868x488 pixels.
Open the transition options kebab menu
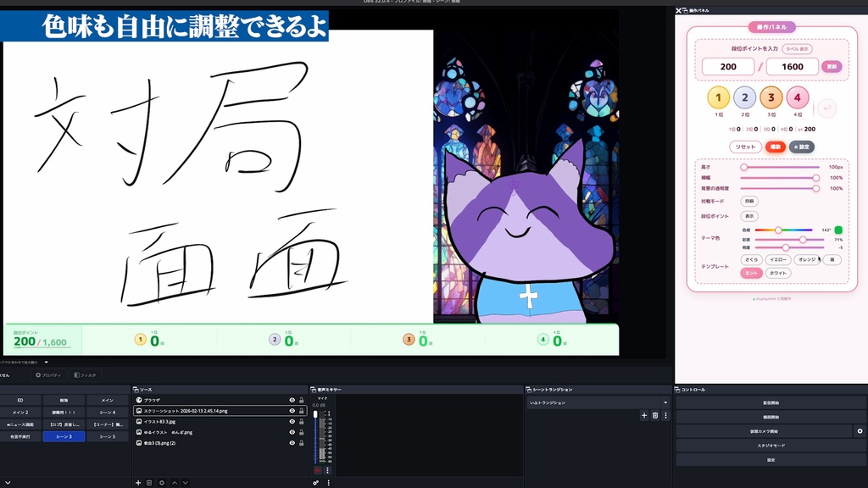(x=665, y=415)
